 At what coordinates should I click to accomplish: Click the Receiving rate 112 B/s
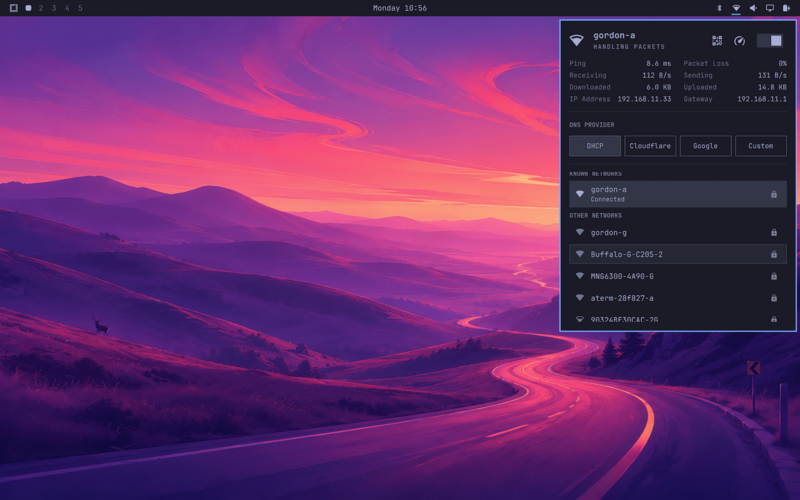coord(657,75)
